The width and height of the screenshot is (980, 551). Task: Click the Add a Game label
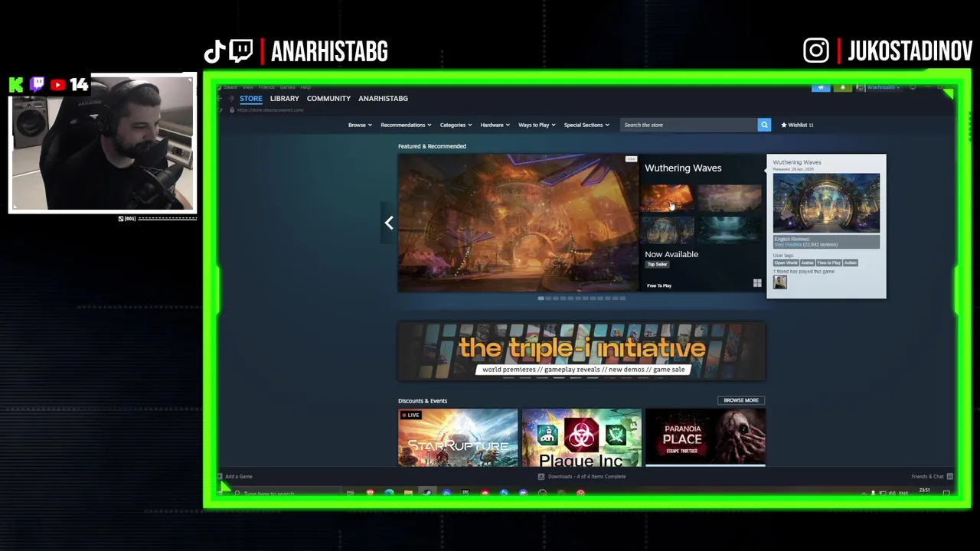239,476
